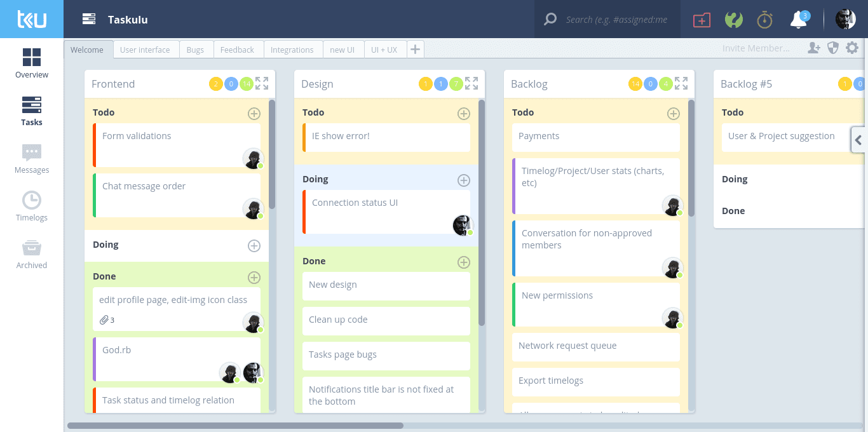The width and height of the screenshot is (868, 432).
Task: Click the green 7 counter on Design list
Action: (456, 84)
